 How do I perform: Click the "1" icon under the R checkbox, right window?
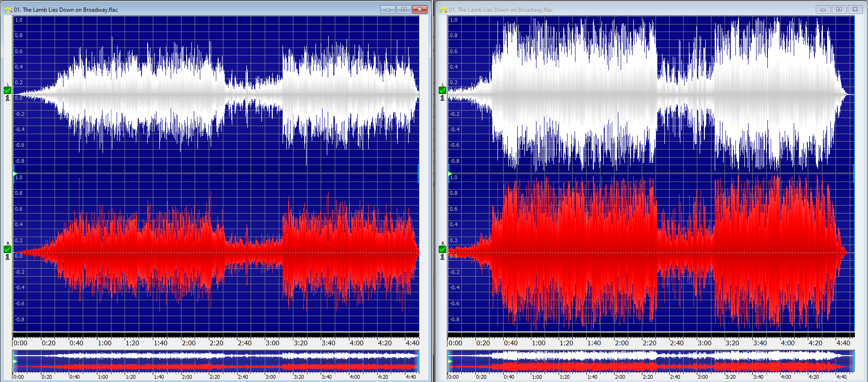click(x=442, y=257)
